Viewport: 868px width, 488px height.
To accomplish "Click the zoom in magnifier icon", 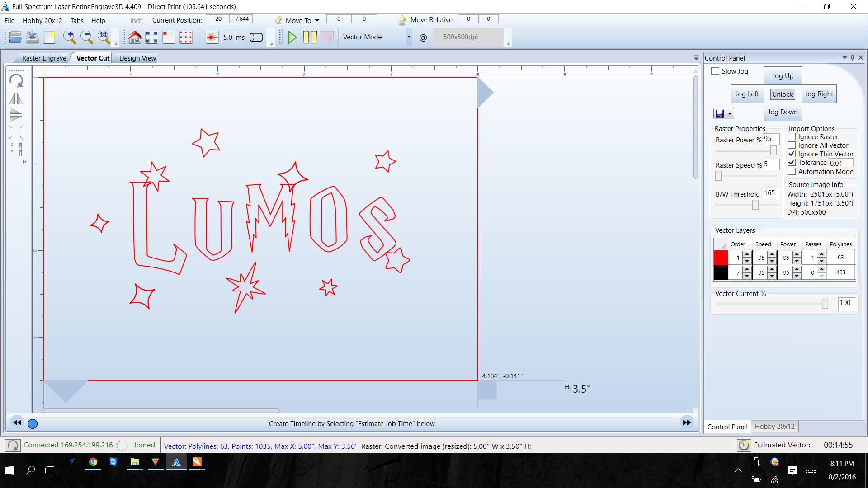I will pos(69,37).
